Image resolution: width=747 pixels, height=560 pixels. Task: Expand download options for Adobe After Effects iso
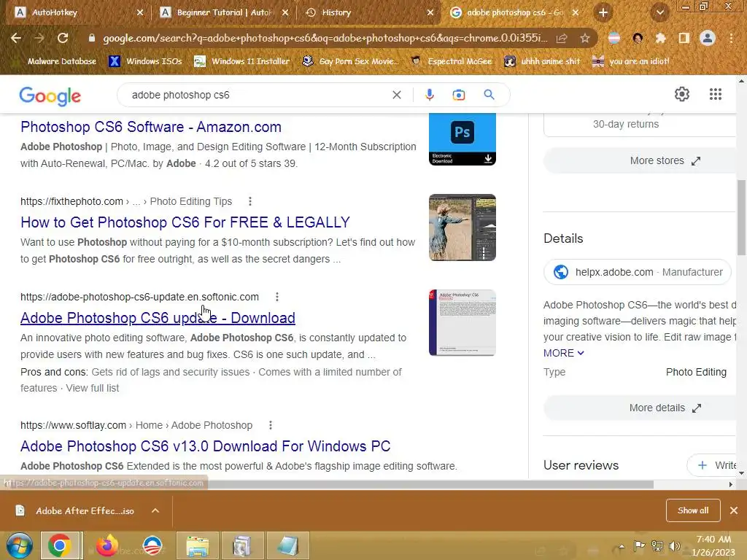155,510
